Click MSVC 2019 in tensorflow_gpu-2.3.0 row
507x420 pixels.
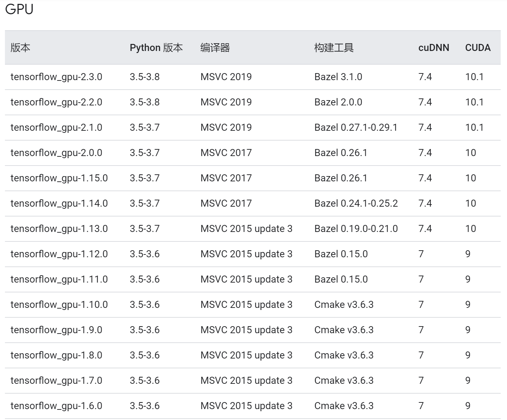[226, 77]
